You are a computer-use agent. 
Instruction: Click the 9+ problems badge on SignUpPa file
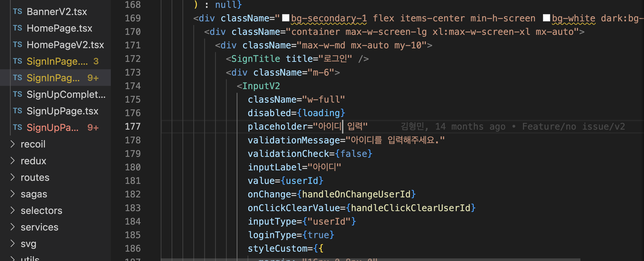tap(93, 128)
